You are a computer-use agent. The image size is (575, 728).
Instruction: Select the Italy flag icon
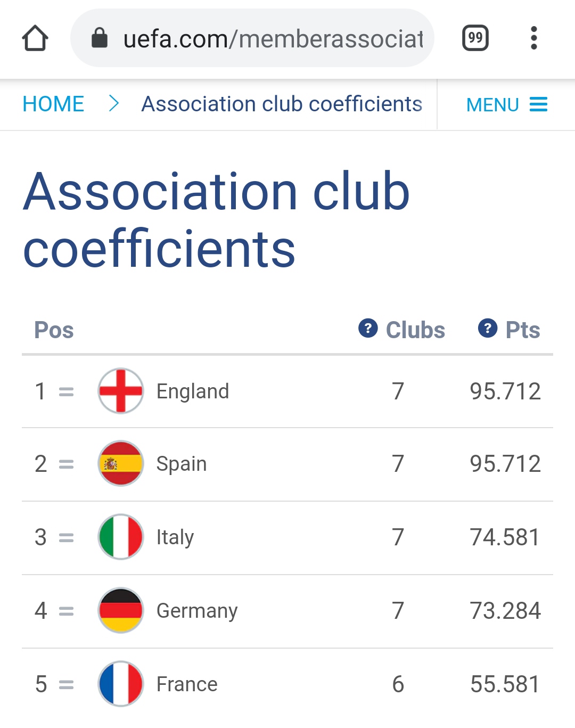pyautogui.click(x=121, y=537)
